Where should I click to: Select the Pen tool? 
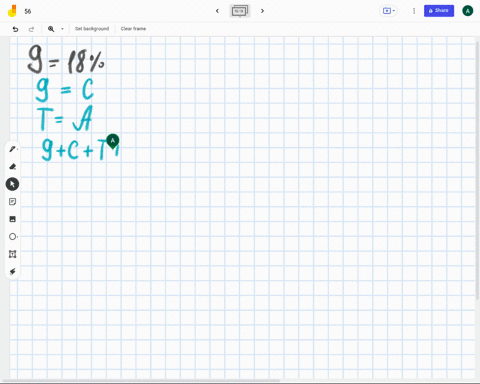pos(12,149)
